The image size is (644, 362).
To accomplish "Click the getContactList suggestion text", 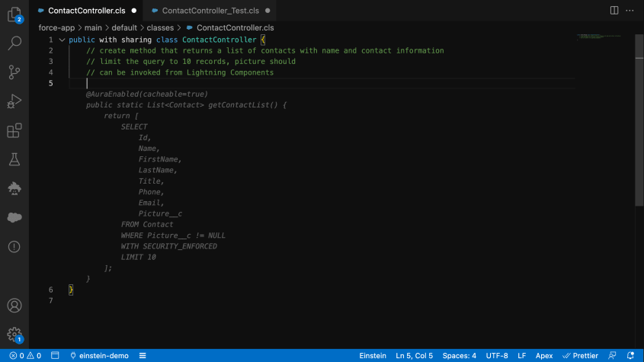I will [x=242, y=104].
